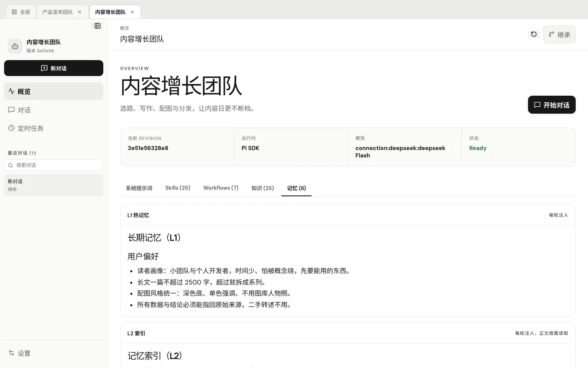Image resolution: width=588 pixels, height=368 pixels.
Task: Open 设置 at the sidebar bottom
Action: pyautogui.click(x=53, y=353)
